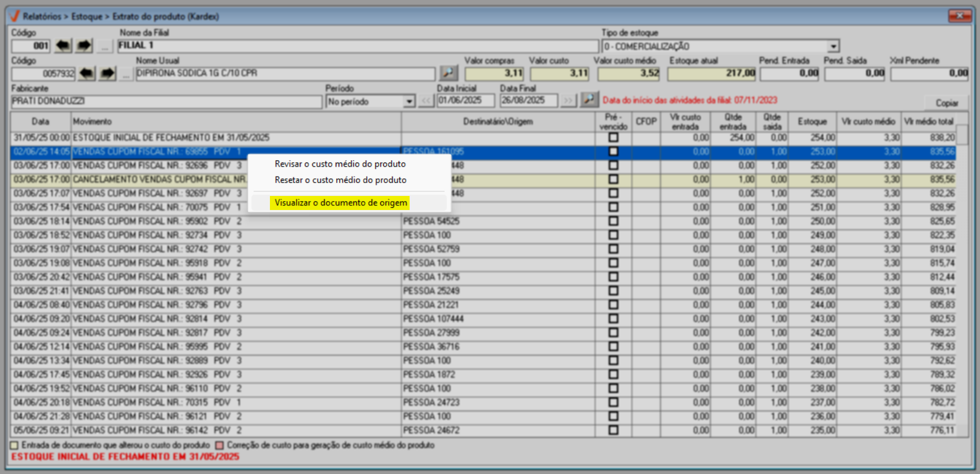980x474 pixels.
Task: Toggle Pré-vencido checkbox for PESSOA 24672 row
Action: 613,430
